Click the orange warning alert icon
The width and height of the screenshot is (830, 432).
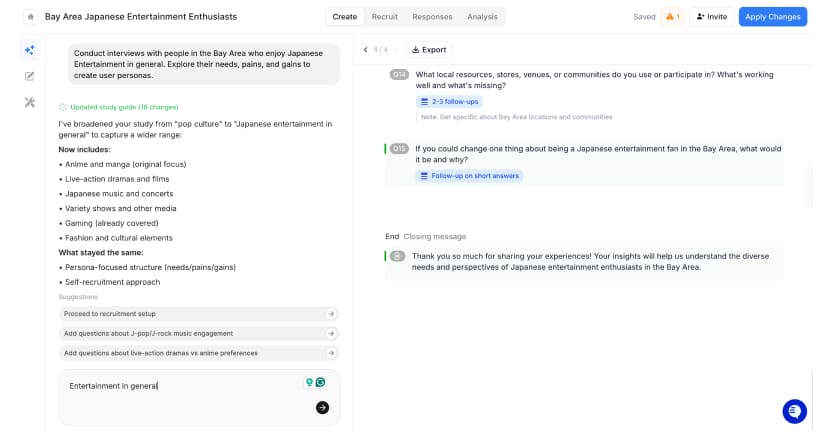click(x=671, y=17)
